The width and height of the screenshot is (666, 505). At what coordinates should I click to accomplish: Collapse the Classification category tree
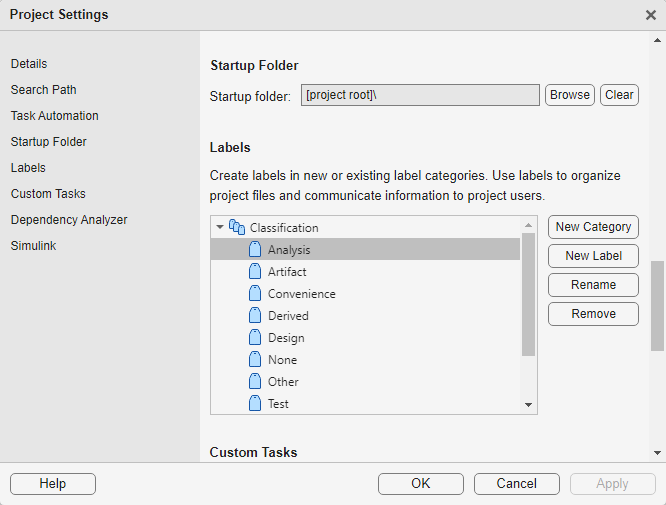click(220, 227)
